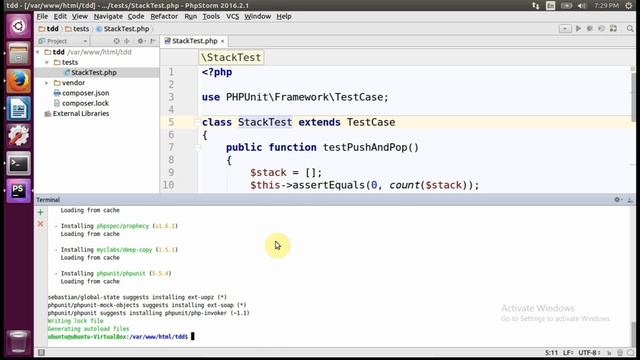The height and width of the screenshot is (360, 640).
Task: Open the Code menu
Action: click(136, 16)
